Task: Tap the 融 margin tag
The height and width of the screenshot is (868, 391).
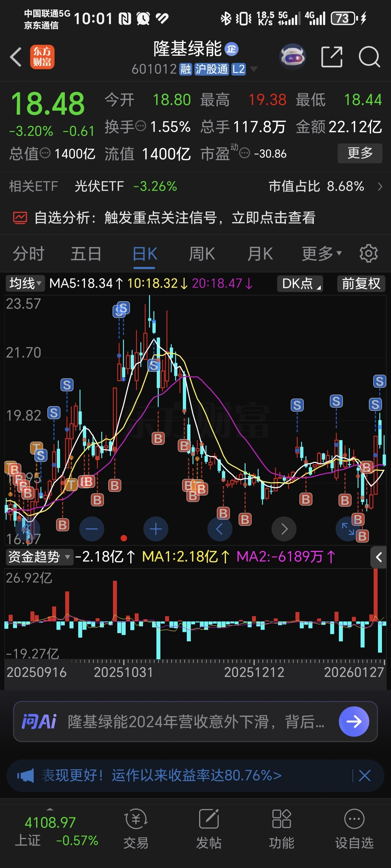Action: 186,69
